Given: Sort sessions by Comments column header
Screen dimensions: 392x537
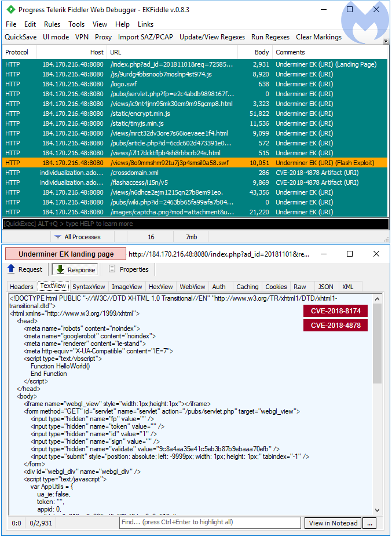Looking at the screenshot, I should coord(329,52).
